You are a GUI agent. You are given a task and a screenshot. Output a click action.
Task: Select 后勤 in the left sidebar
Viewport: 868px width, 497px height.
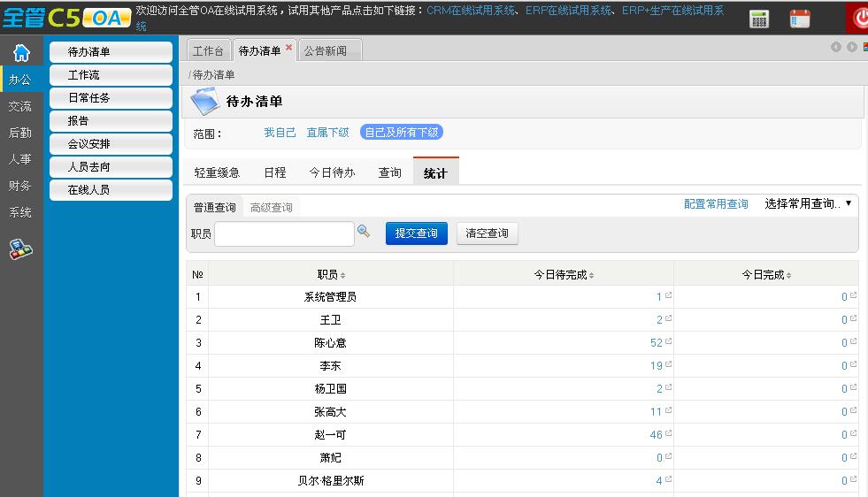(20, 133)
